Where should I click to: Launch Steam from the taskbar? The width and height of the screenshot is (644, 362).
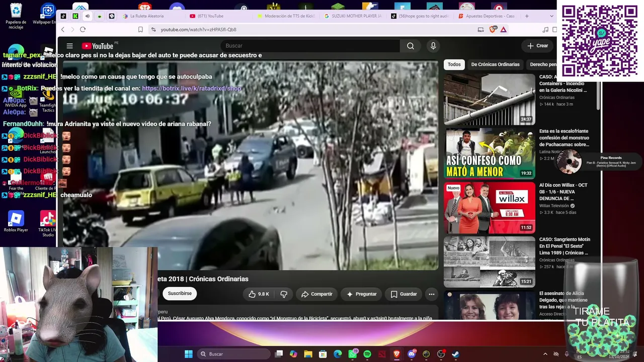[x=455, y=354]
